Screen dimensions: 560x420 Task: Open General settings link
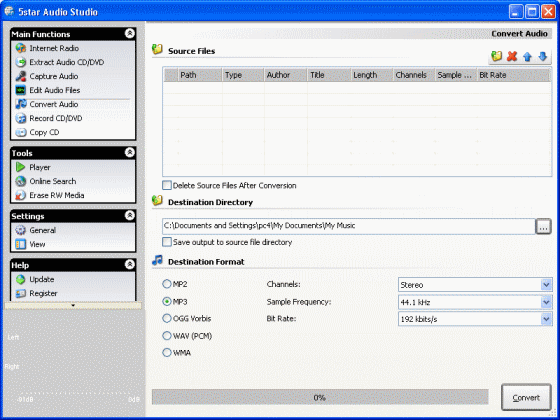coord(42,230)
